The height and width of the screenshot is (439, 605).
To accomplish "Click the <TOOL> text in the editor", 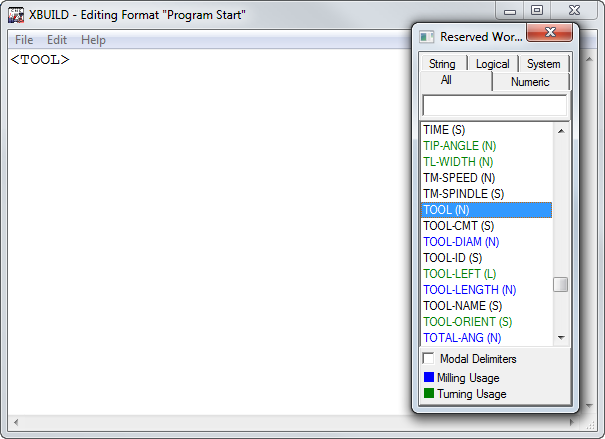I will [x=40, y=60].
